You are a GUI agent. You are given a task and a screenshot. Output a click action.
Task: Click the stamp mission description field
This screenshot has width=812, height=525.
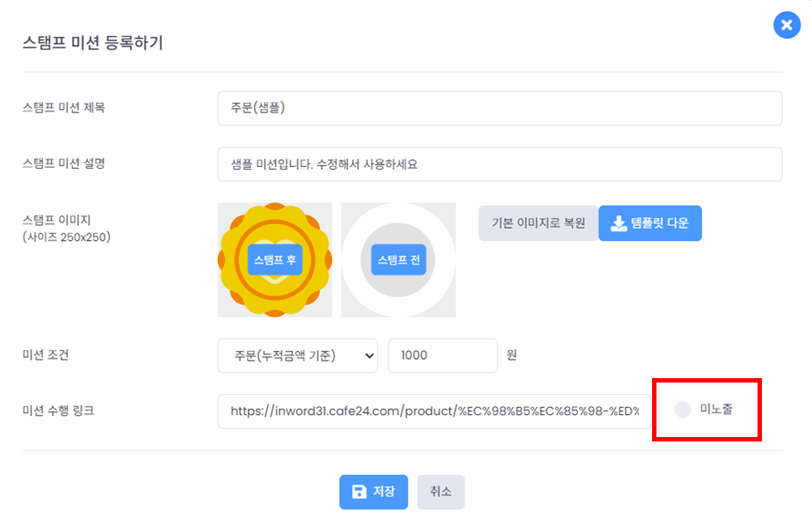tap(499, 164)
